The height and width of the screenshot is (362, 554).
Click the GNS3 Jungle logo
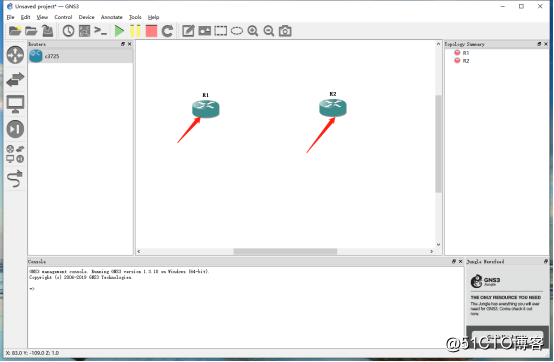(485, 281)
